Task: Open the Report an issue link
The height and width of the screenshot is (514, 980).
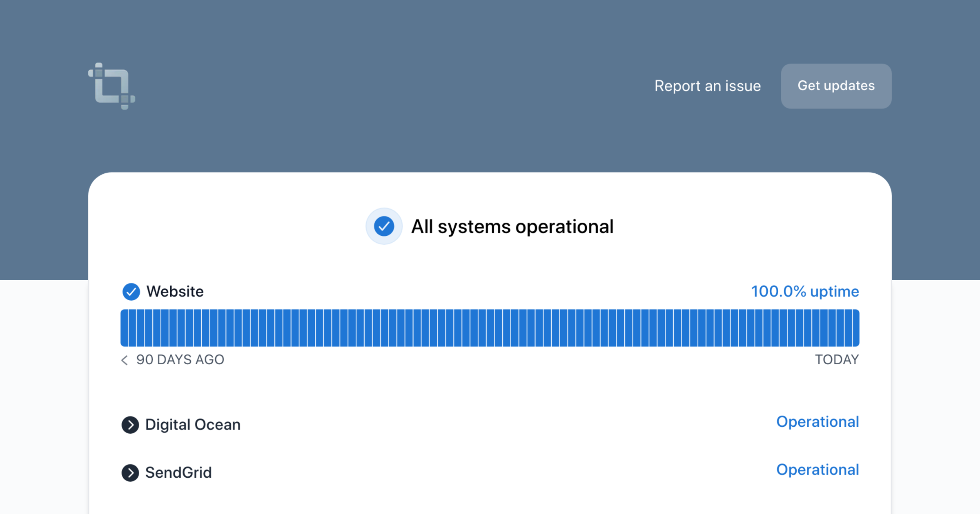Action: click(x=708, y=86)
